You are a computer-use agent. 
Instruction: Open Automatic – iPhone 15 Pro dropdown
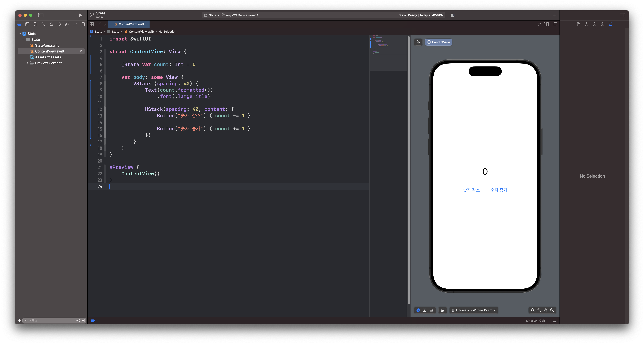tap(474, 310)
